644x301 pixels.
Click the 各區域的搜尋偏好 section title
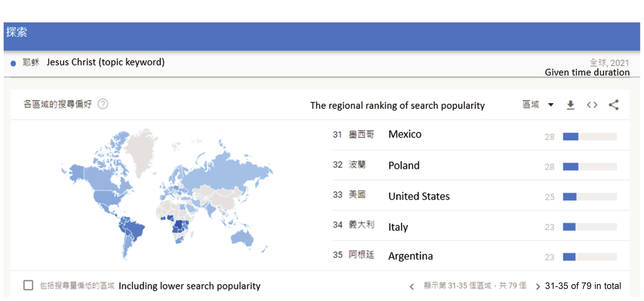point(57,104)
